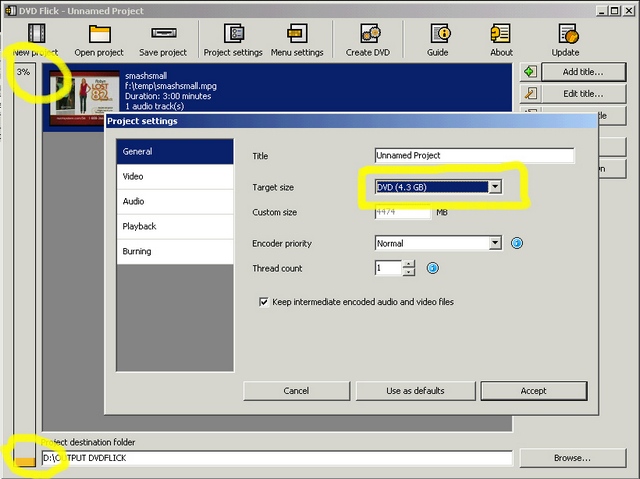The height and width of the screenshot is (479, 640).
Task: Open the Encoder priority dropdown
Action: tap(495, 243)
